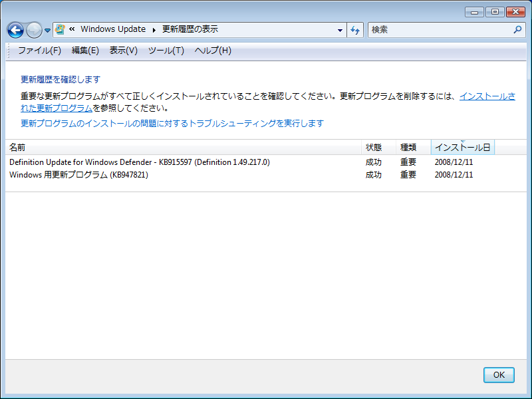Sort by the 状態 column header

coord(378,147)
